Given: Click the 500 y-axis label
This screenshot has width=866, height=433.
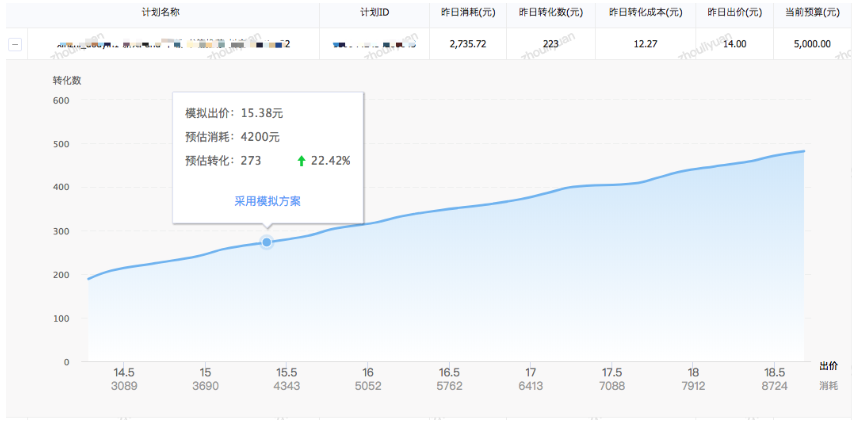Looking at the screenshot, I should click(61, 144).
